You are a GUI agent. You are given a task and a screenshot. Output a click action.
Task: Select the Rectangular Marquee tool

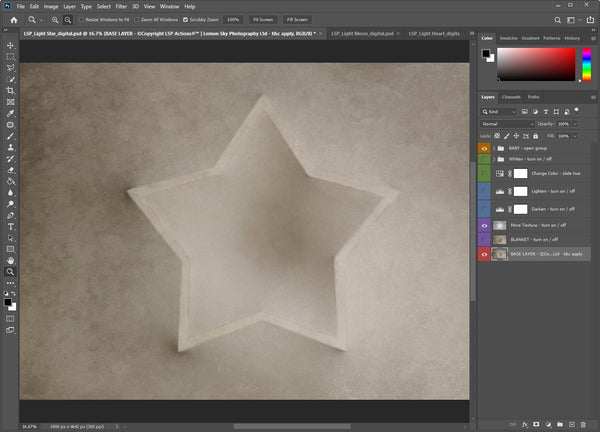tap(11, 56)
